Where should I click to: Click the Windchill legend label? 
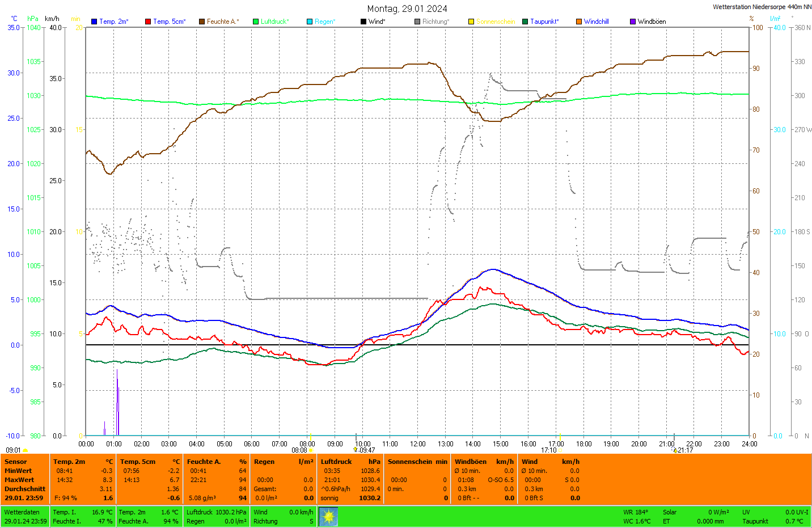596,22
